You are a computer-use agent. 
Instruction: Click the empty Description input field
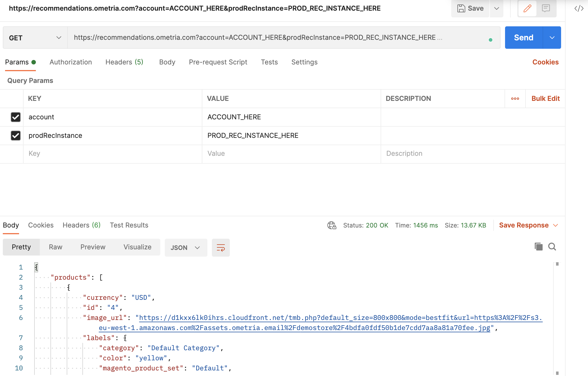[x=473, y=154]
